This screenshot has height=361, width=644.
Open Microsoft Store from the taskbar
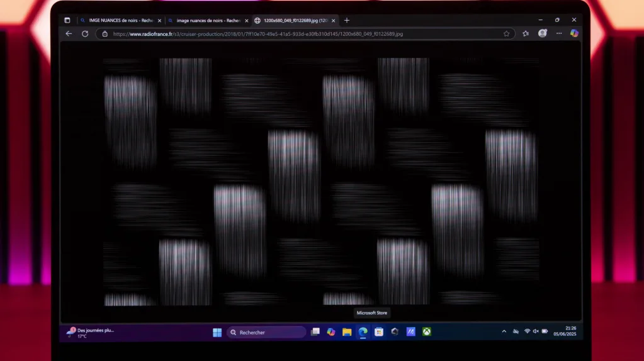click(x=378, y=332)
